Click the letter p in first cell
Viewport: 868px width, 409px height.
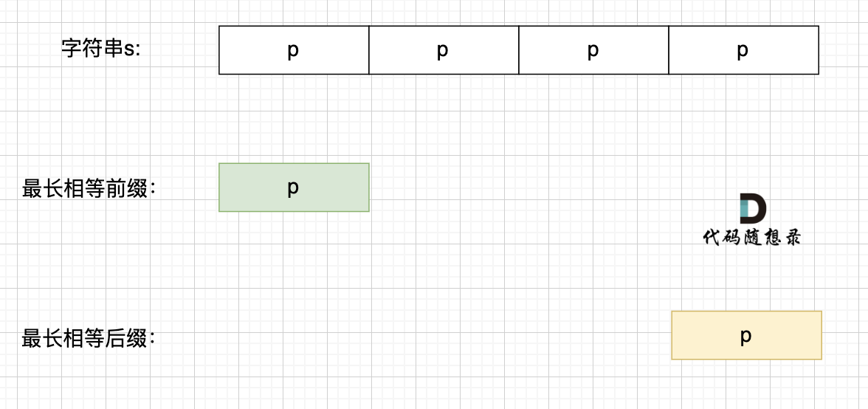(294, 51)
